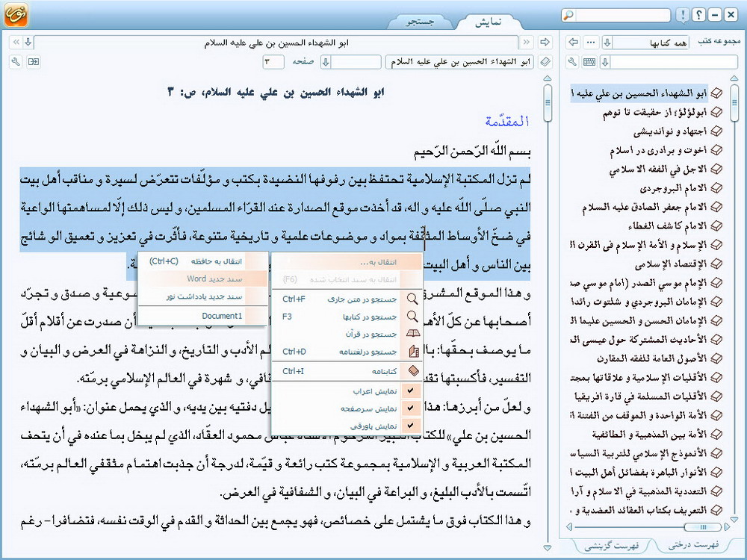
Task: Click the book icon beside الأصول العامة للفقه المقارن
Action: point(716,358)
